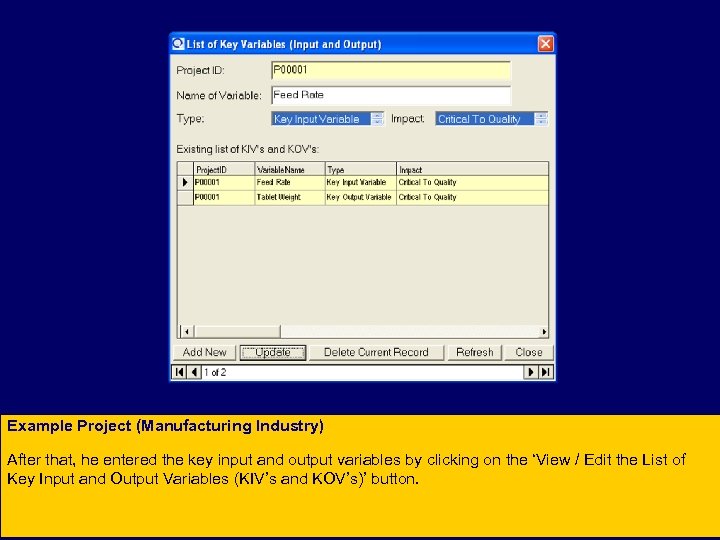Select the Tablet Weight row selector

point(185,197)
